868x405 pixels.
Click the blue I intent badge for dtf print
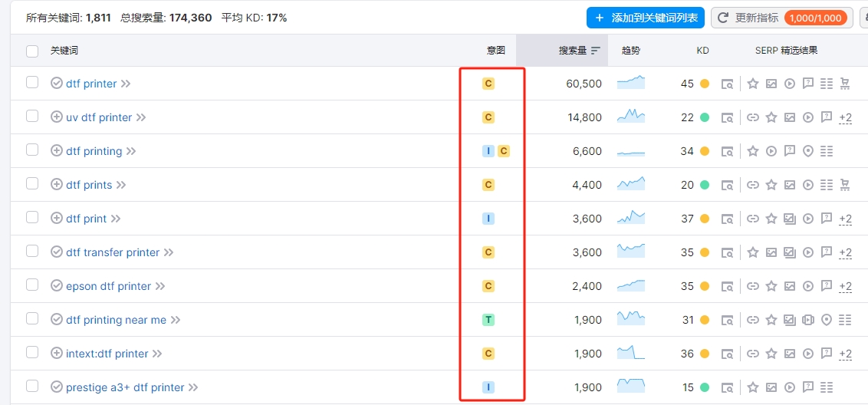(x=488, y=219)
